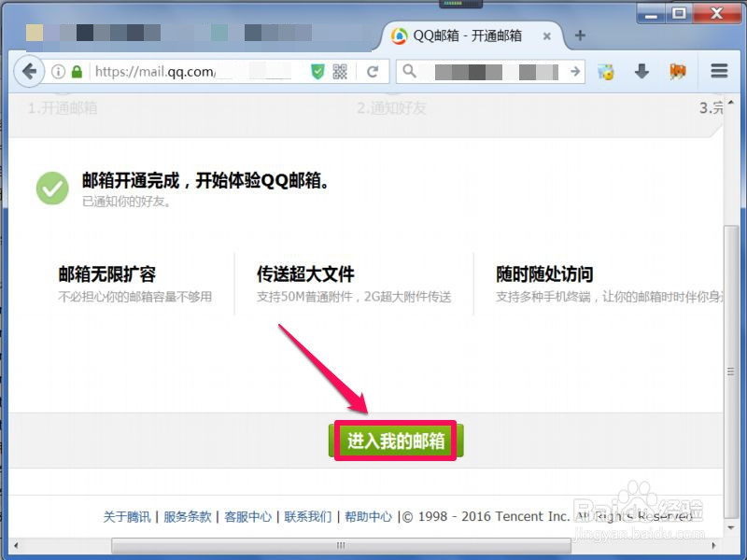Click the scroll-right arrow of horizontal scrollbar
The height and width of the screenshot is (560, 747).
pos(713,545)
